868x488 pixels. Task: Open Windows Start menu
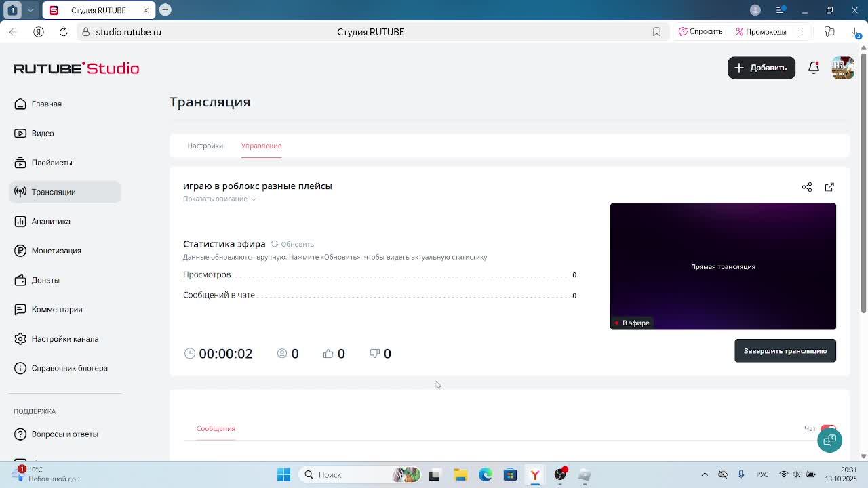click(283, 474)
